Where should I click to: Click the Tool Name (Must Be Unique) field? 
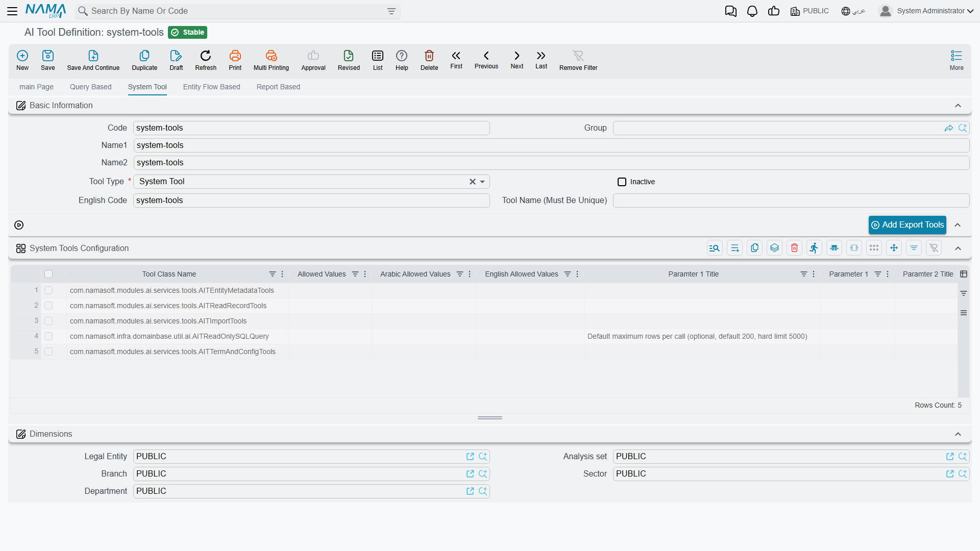point(791,201)
